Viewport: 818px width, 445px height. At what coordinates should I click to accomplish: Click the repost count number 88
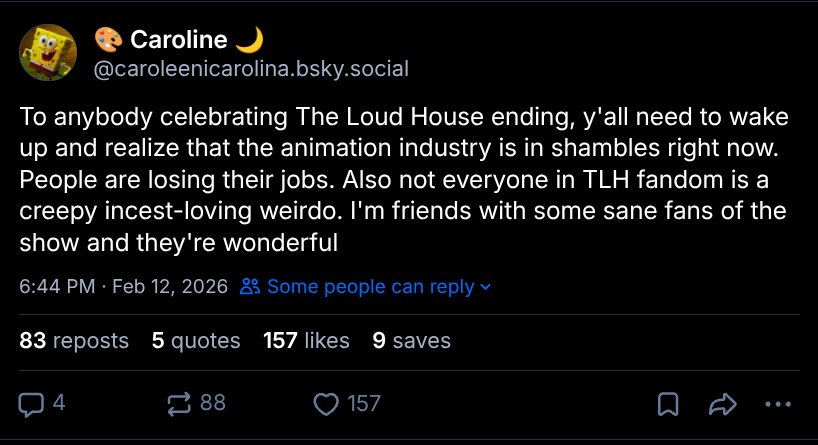point(213,403)
